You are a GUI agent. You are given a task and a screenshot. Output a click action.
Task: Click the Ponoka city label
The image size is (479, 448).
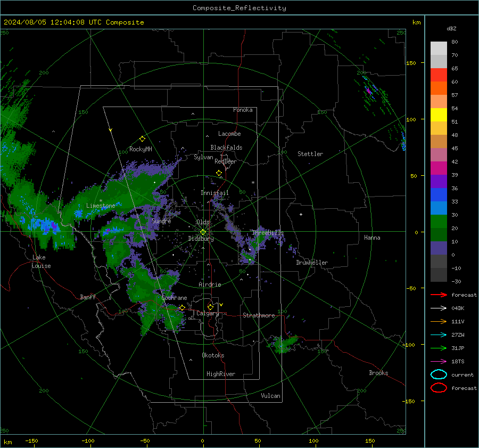(243, 110)
